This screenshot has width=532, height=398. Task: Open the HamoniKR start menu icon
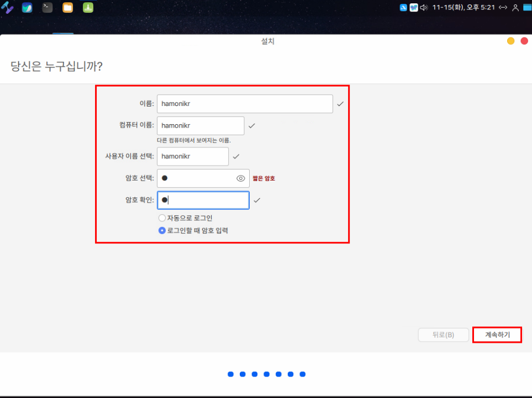click(9, 8)
